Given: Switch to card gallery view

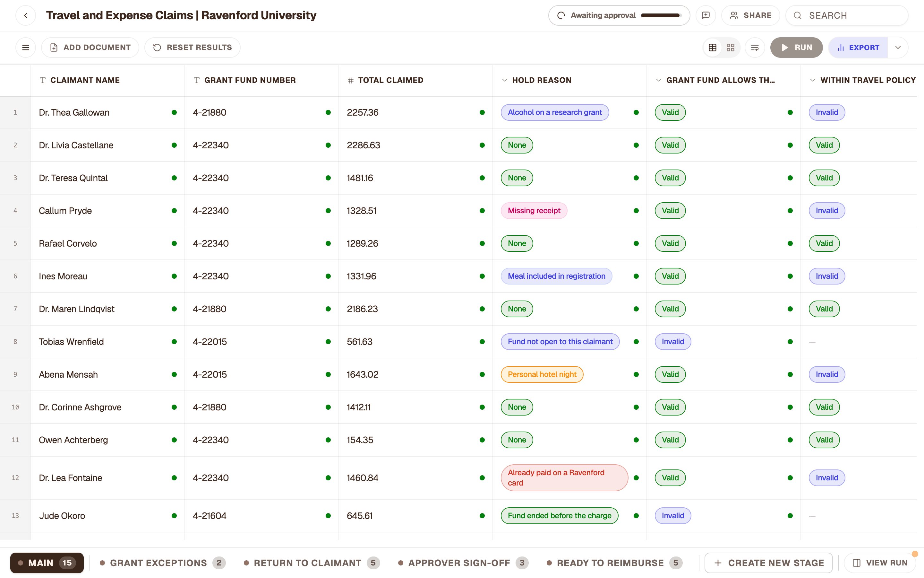Looking at the screenshot, I should tap(731, 48).
